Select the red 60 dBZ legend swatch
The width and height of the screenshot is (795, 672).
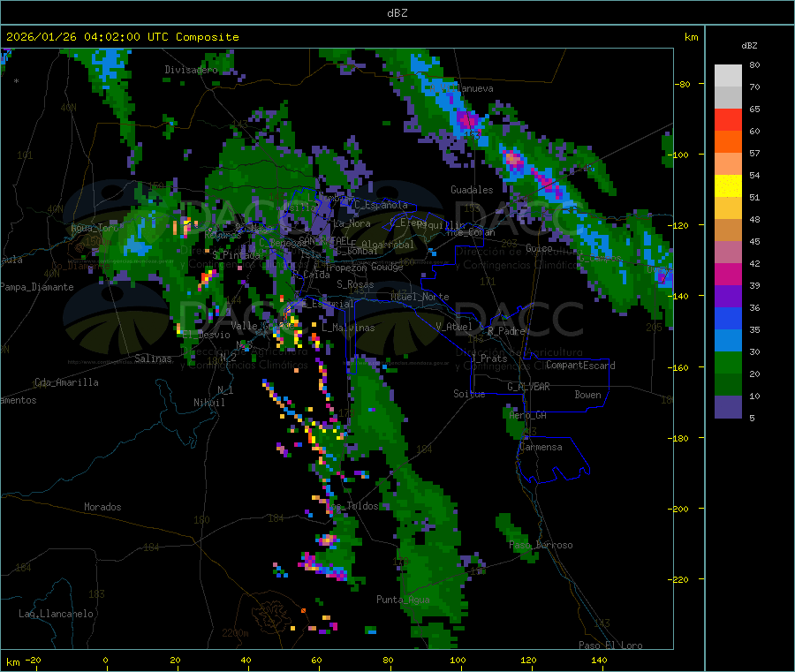(728, 119)
